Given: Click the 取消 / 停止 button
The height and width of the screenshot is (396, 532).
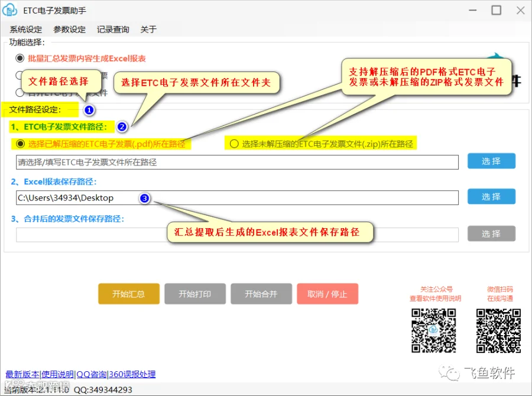Looking at the screenshot, I should 327,294.
